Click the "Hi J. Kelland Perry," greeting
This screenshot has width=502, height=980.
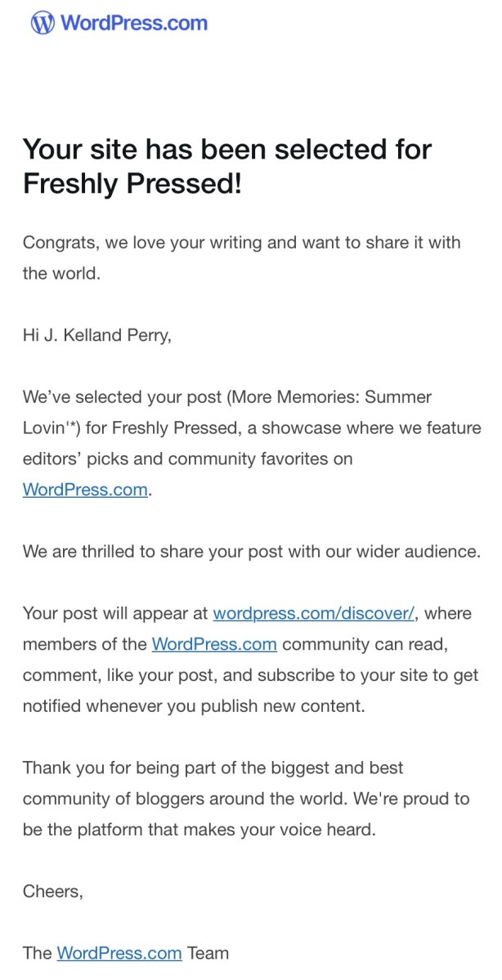(97, 336)
